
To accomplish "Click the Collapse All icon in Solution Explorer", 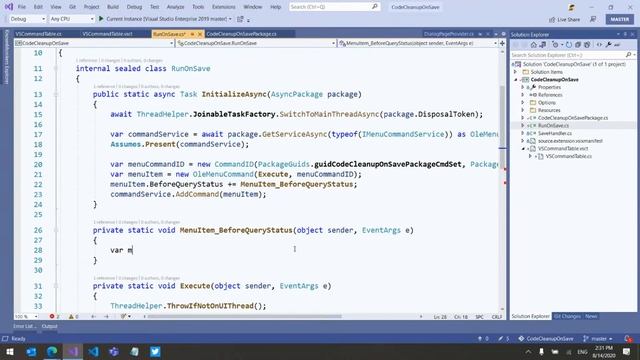I will click(x=578, y=45).
